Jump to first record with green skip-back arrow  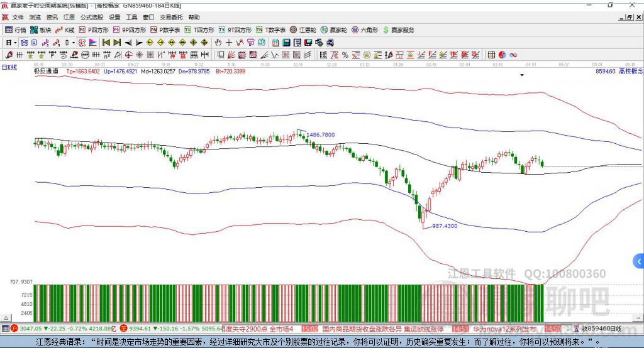coord(106,43)
